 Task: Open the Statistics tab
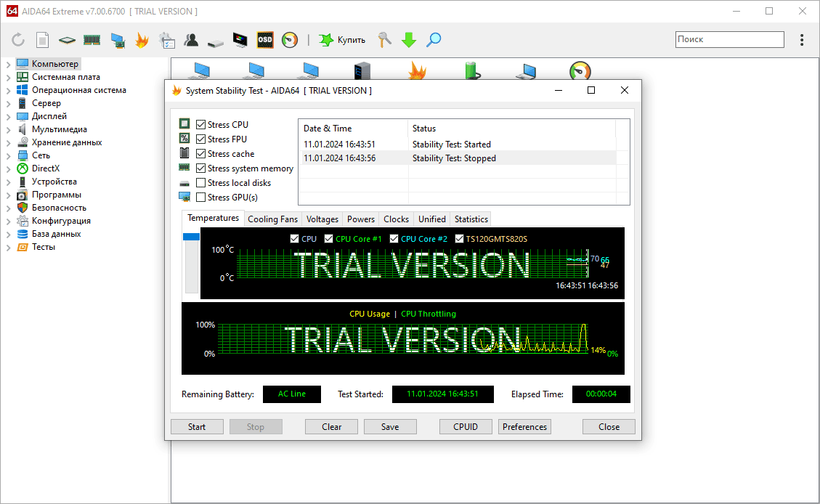[471, 219]
